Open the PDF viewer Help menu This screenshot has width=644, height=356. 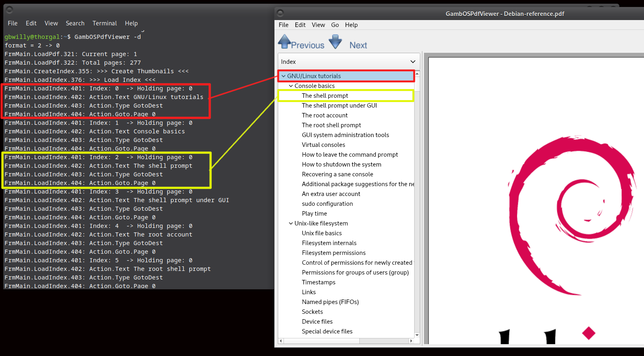tap(351, 25)
